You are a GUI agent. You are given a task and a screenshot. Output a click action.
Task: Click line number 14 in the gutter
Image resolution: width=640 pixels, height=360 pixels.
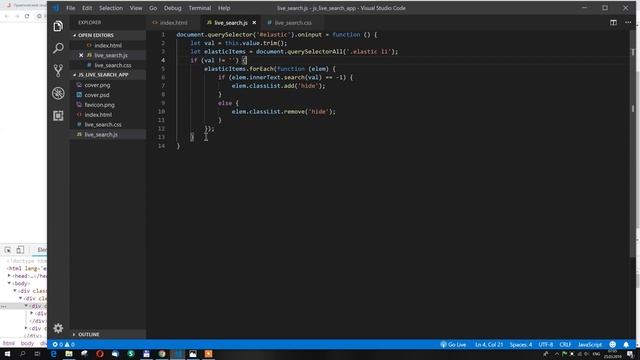click(x=162, y=146)
